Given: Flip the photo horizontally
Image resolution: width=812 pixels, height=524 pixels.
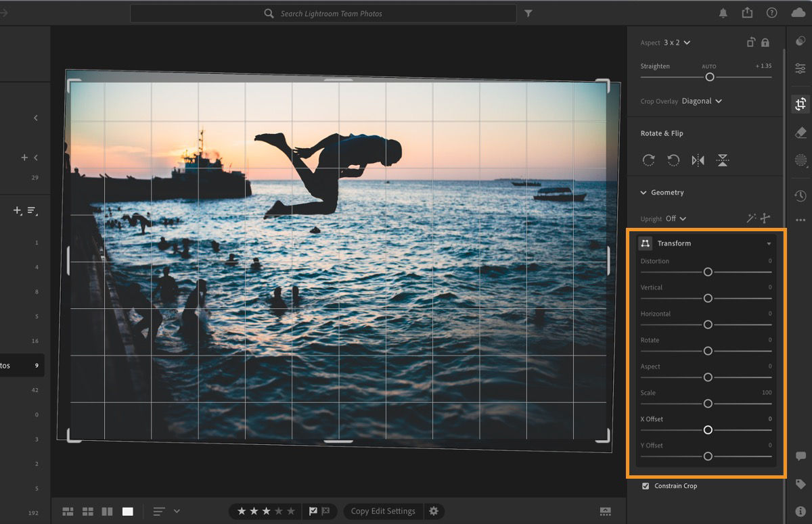Looking at the screenshot, I should pyautogui.click(x=698, y=160).
